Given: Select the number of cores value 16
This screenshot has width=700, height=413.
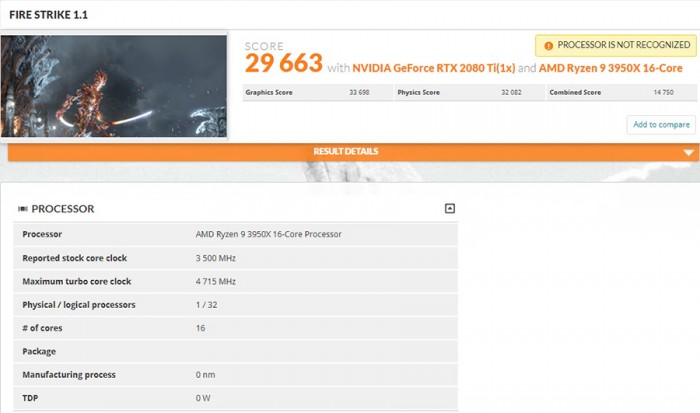Looking at the screenshot, I should 200,328.
